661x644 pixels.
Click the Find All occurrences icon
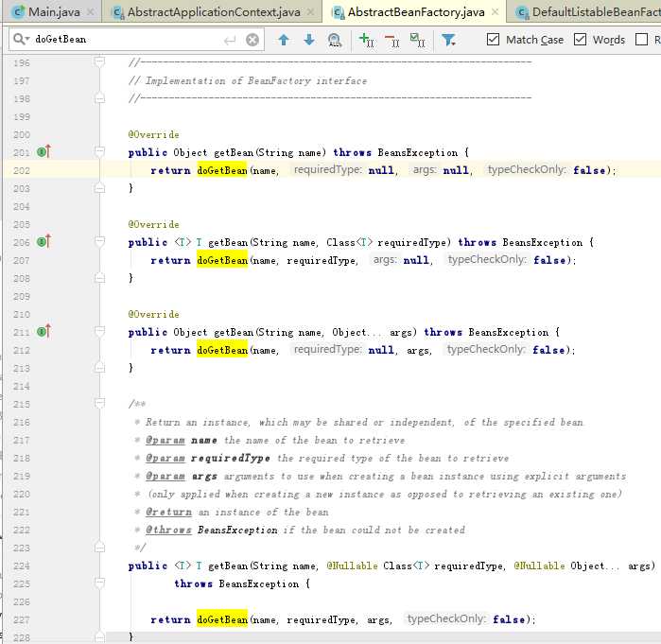(335, 40)
